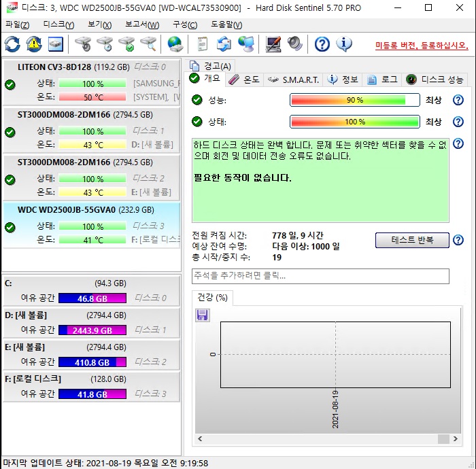
Task: Click the globe with disk toolbar icon
Action: (x=175, y=44)
